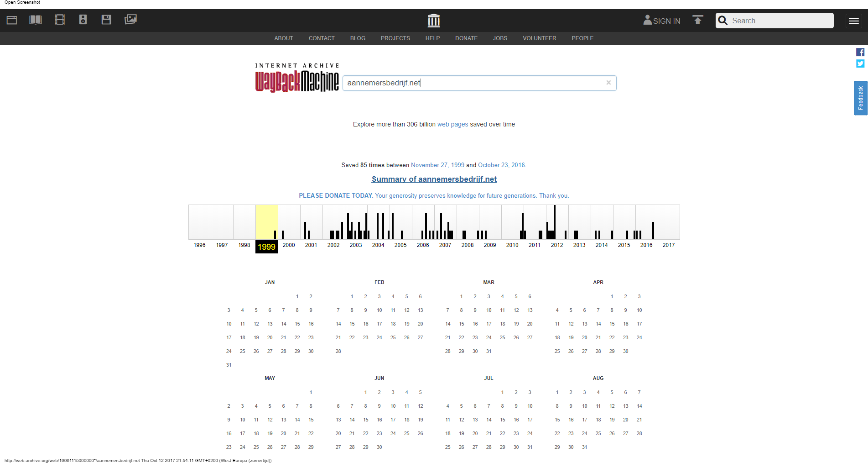Open the ABOUT menu item

[284, 38]
